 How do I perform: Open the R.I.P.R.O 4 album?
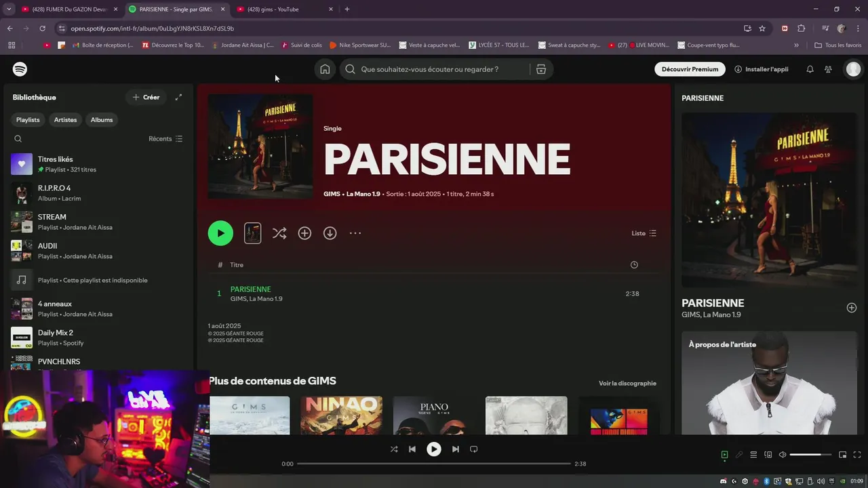pyautogui.click(x=97, y=193)
